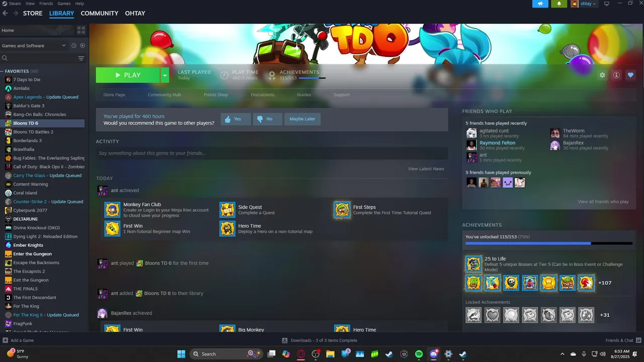The height and width of the screenshot is (362, 644).
Task: Open the Discussions link
Action: (263, 95)
